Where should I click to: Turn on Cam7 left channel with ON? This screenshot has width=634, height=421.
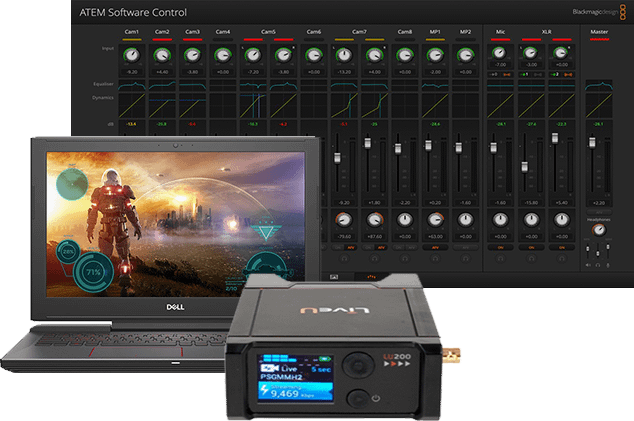point(338,247)
